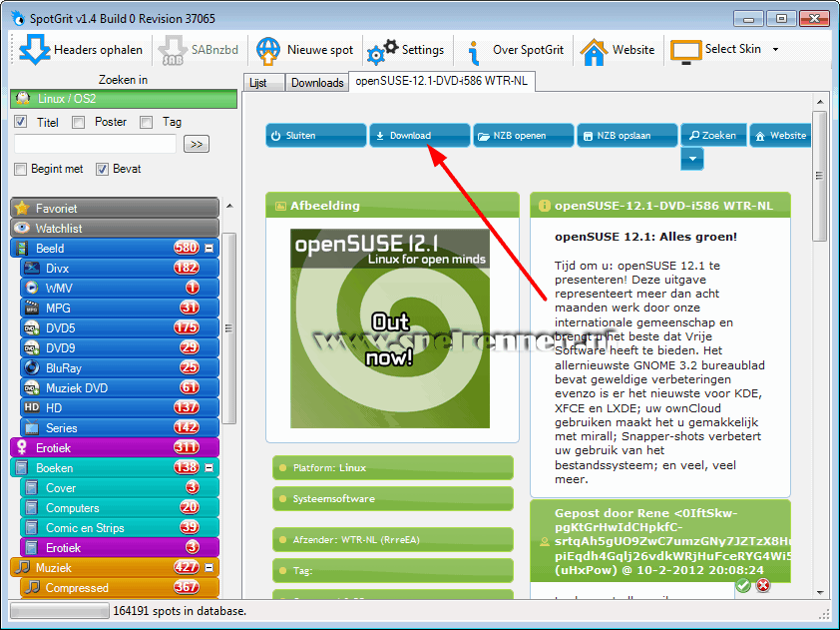Image resolution: width=840 pixels, height=630 pixels.
Task: Click the Download button
Action: pyautogui.click(x=420, y=135)
